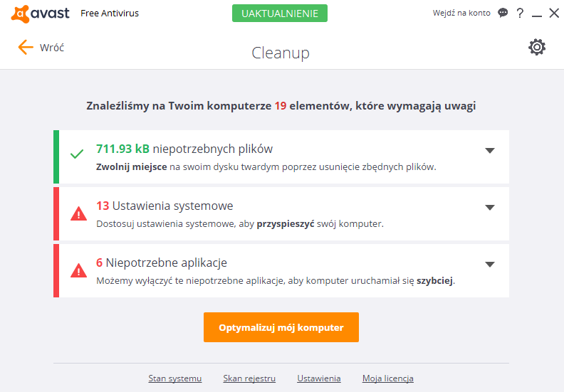Click warning triangle beside Ustawienia systemowe
The height and width of the screenshot is (392, 564).
coord(78,213)
